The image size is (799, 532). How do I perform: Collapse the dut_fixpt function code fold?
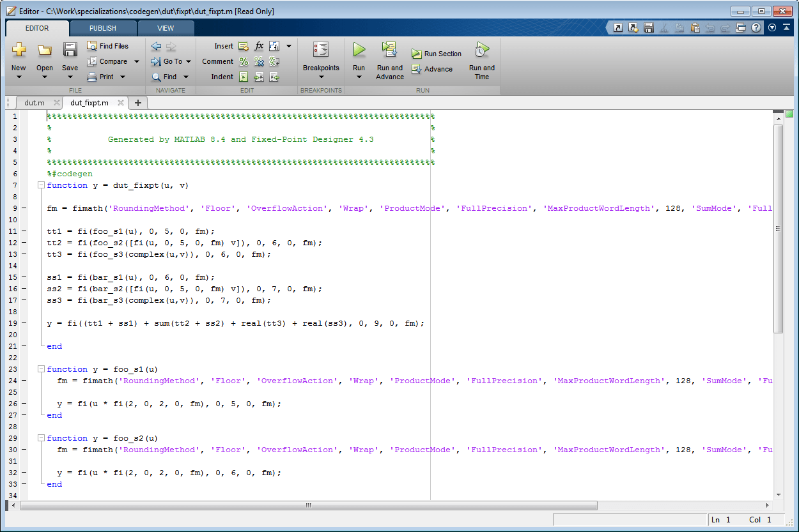[x=42, y=185]
